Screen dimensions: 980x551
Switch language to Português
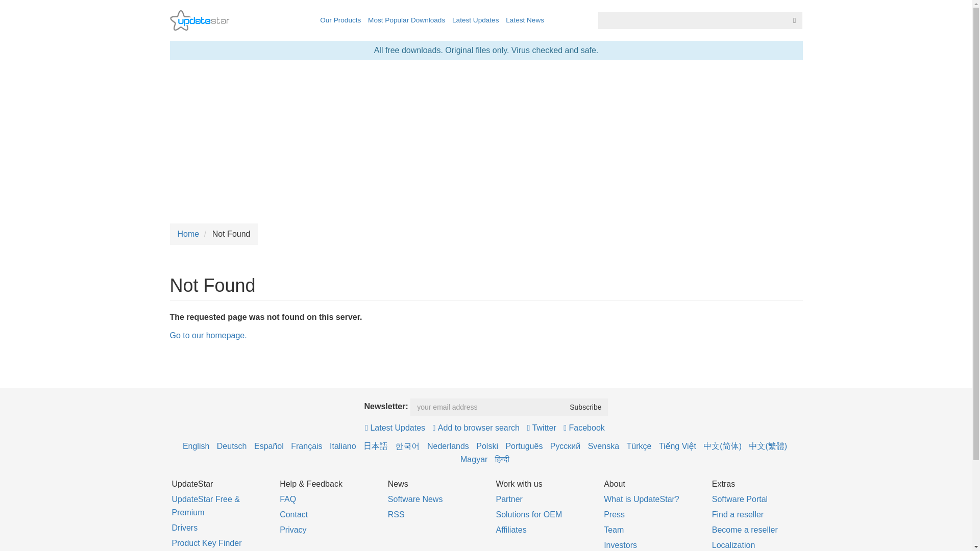(x=524, y=446)
